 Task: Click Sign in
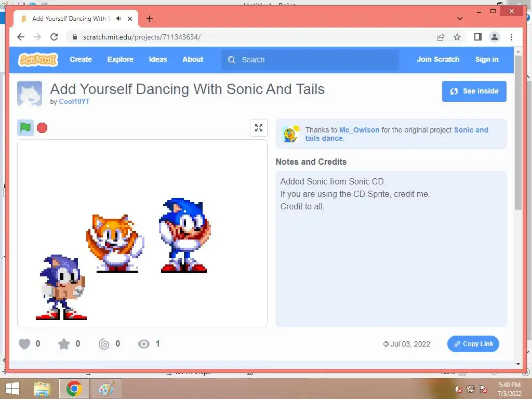[487, 59]
